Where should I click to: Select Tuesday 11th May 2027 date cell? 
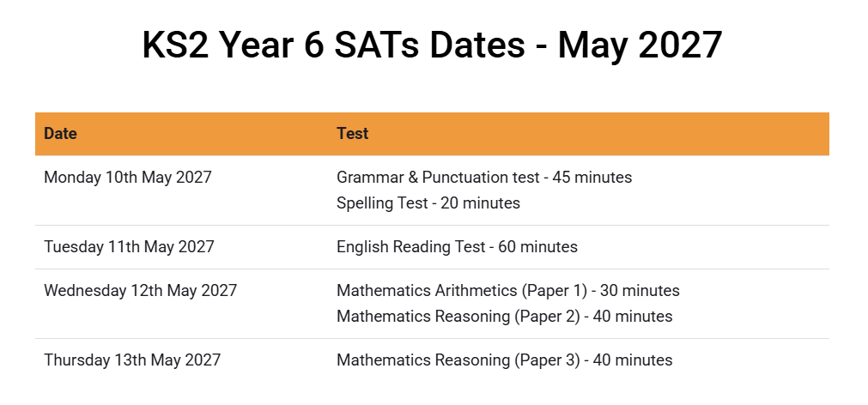129,247
